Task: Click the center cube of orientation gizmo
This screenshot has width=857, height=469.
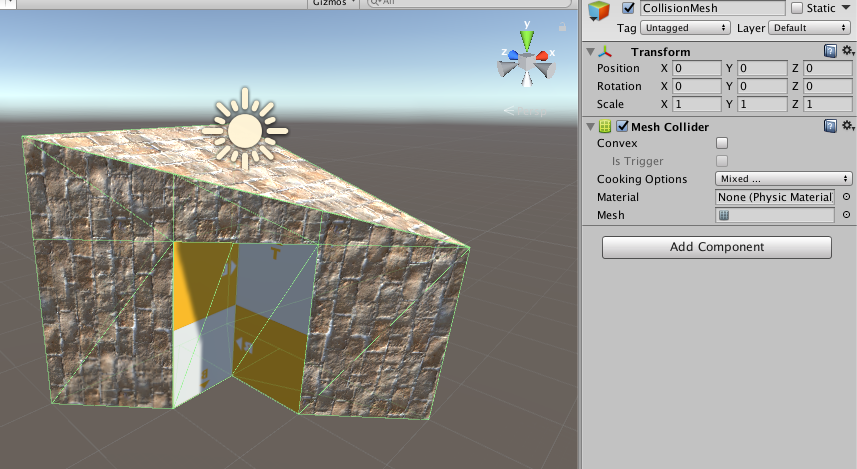Action: pos(527,63)
